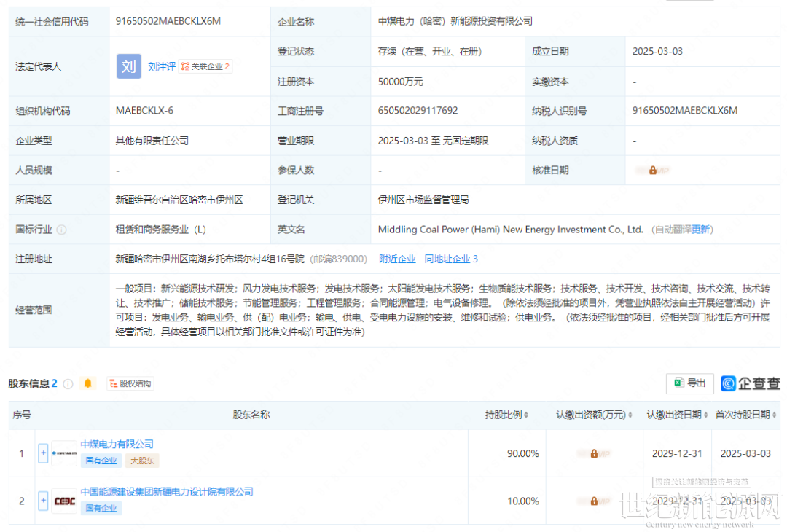Click the 大股东 tag
This screenshot has height=532, width=787.
click(x=142, y=461)
